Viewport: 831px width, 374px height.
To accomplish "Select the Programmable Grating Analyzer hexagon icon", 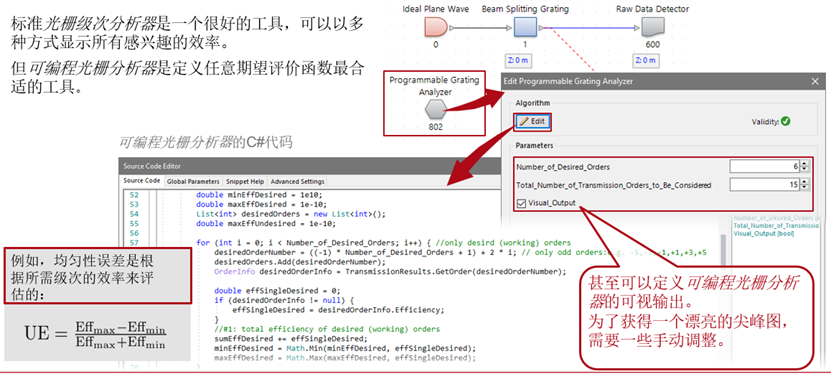I will point(435,111).
